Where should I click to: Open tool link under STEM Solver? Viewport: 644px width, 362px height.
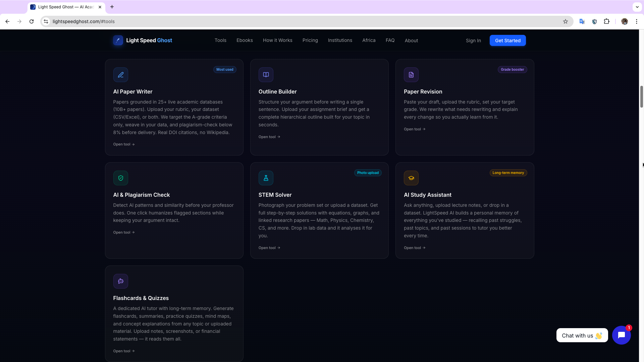tap(269, 248)
